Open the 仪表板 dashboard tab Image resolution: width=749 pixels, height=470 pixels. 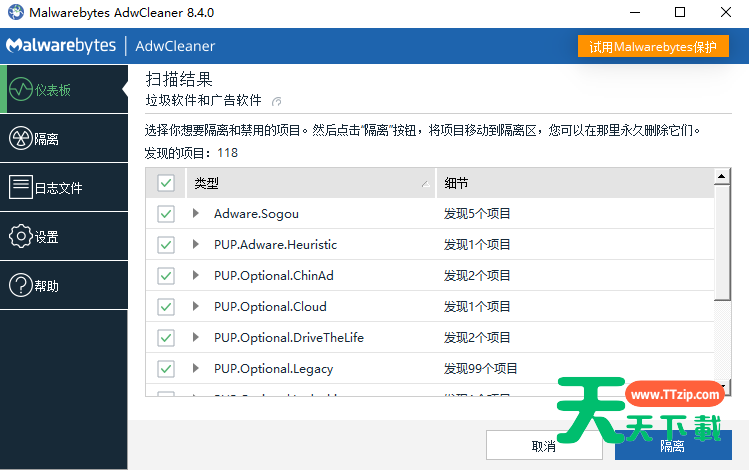pos(64,89)
